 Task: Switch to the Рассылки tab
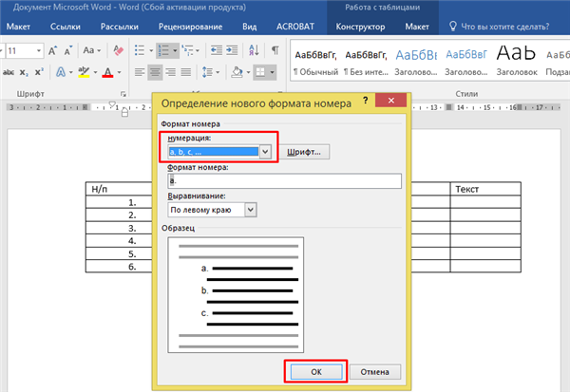120,27
